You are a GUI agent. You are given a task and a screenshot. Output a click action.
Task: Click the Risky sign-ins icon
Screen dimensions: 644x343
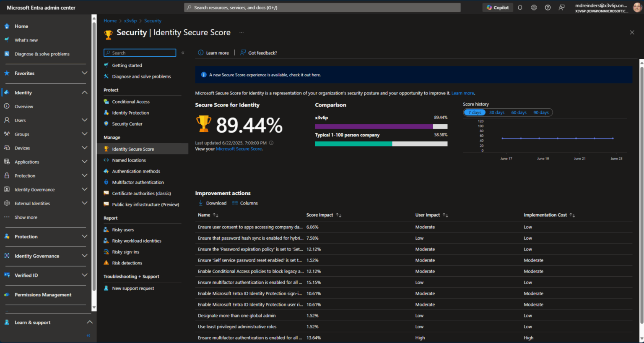coord(107,251)
